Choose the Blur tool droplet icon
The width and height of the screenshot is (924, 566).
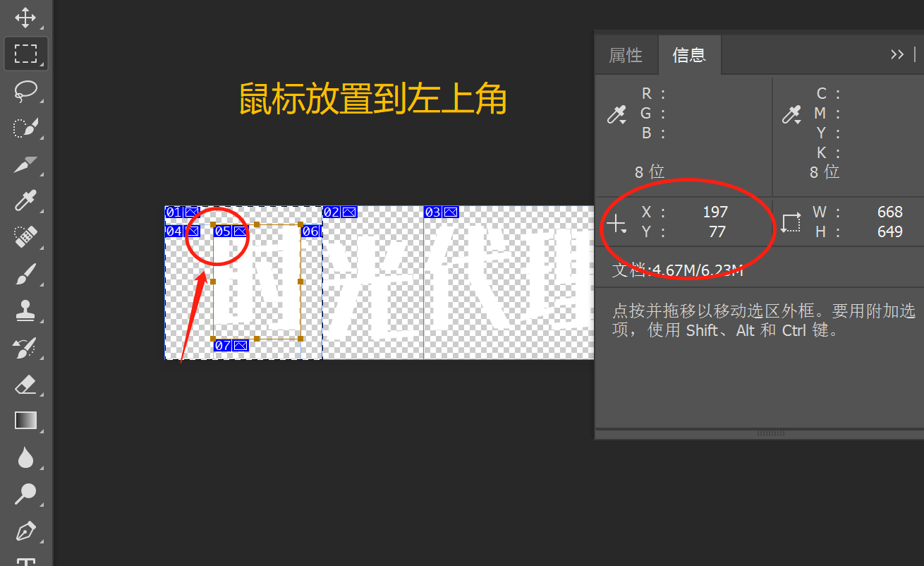[x=25, y=458]
